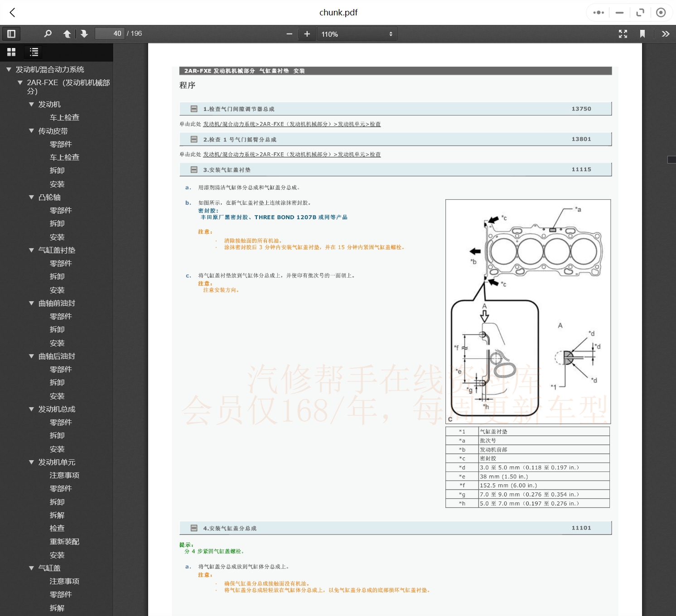Collapse the 气缸盖衬垫 outline node
Screen dimensions: 676x616
(31, 250)
